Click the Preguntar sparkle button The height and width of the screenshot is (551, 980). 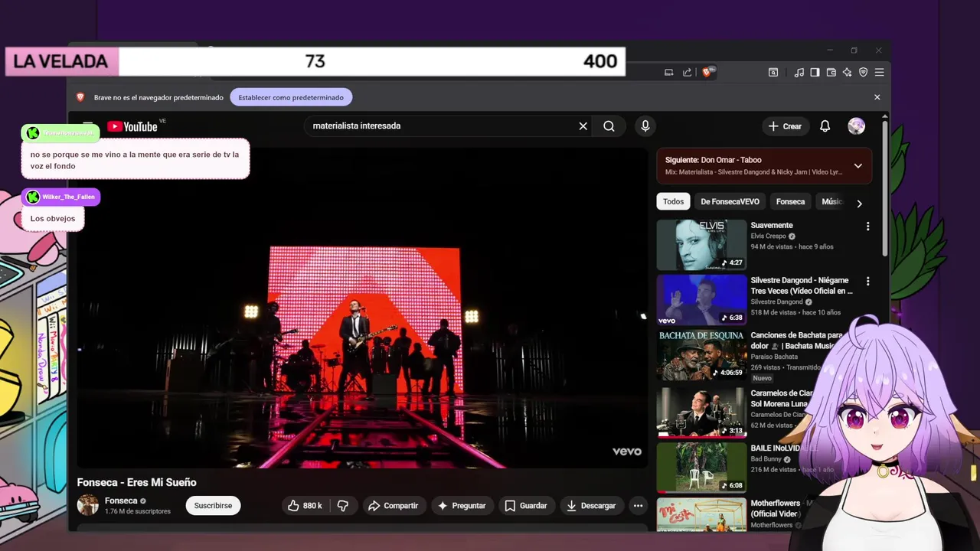(462, 506)
